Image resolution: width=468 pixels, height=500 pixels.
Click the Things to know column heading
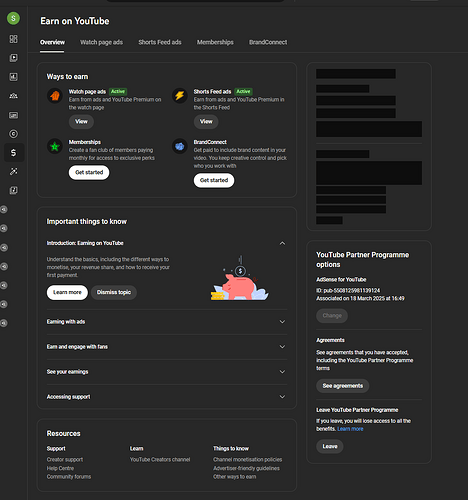(x=231, y=449)
